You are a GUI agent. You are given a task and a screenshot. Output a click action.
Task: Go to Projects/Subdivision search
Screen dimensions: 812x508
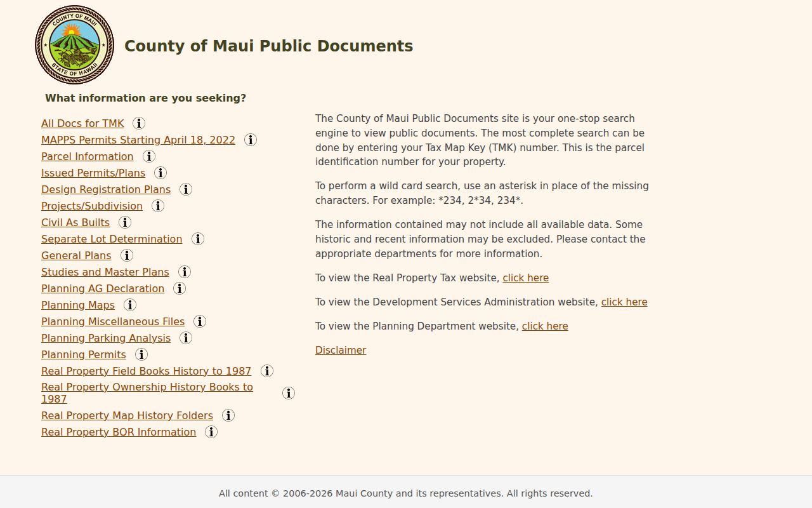pyautogui.click(x=92, y=206)
